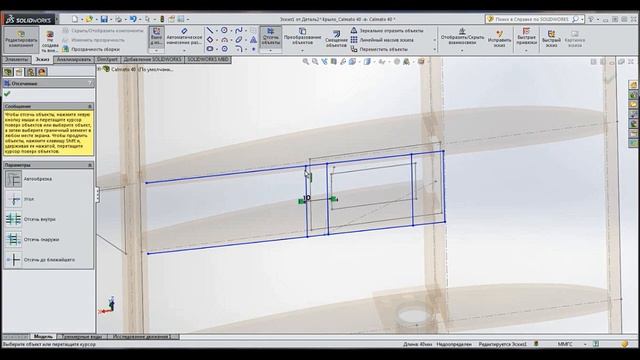The width and height of the screenshot is (640, 360).
Task: Open dropdown under Преобразование объектов
Action: (x=302, y=51)
